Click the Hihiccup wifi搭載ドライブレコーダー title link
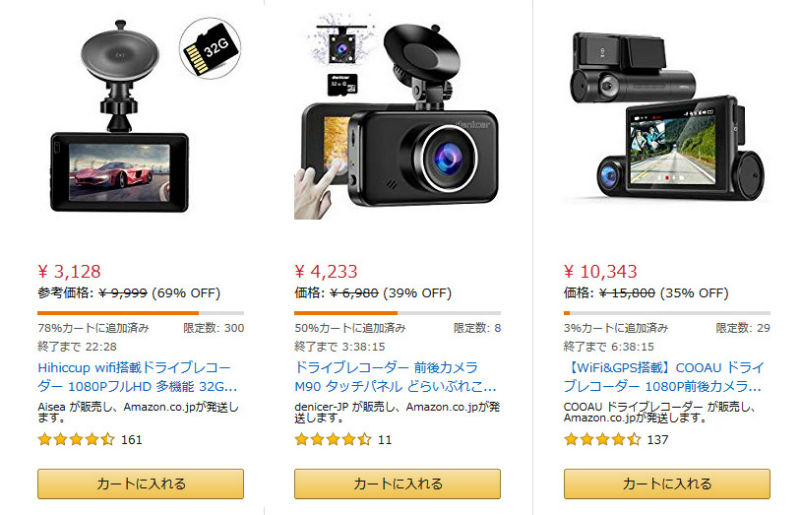The image size is (800, 515). click(137, 377)
